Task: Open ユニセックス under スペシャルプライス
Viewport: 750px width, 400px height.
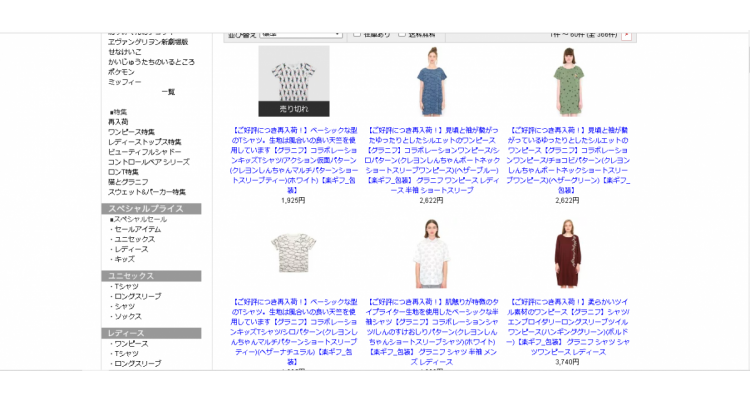Action: 132,240
